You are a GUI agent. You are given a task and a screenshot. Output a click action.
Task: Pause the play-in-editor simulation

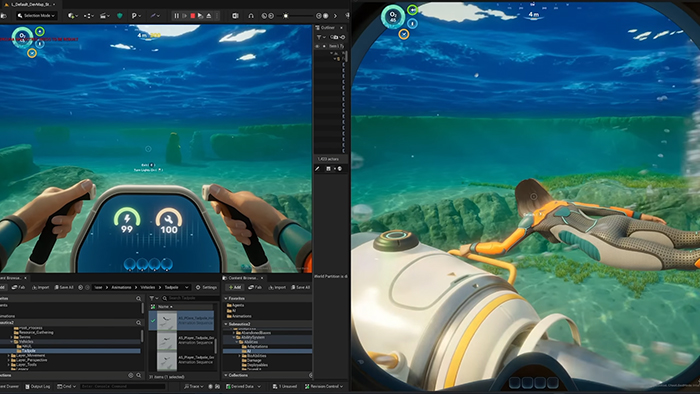click(x=176, y=16)
